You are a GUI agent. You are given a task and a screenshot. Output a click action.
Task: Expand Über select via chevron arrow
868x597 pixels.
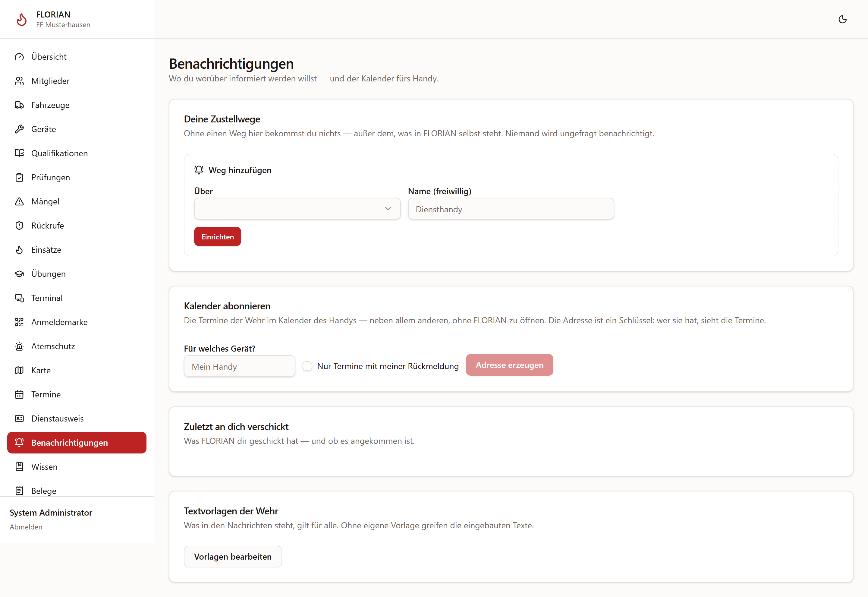[x=388, y=209]
